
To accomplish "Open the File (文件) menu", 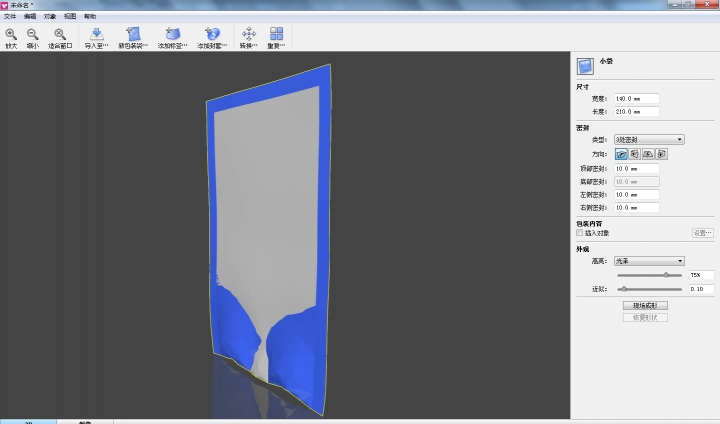I will tap(10, 17).
